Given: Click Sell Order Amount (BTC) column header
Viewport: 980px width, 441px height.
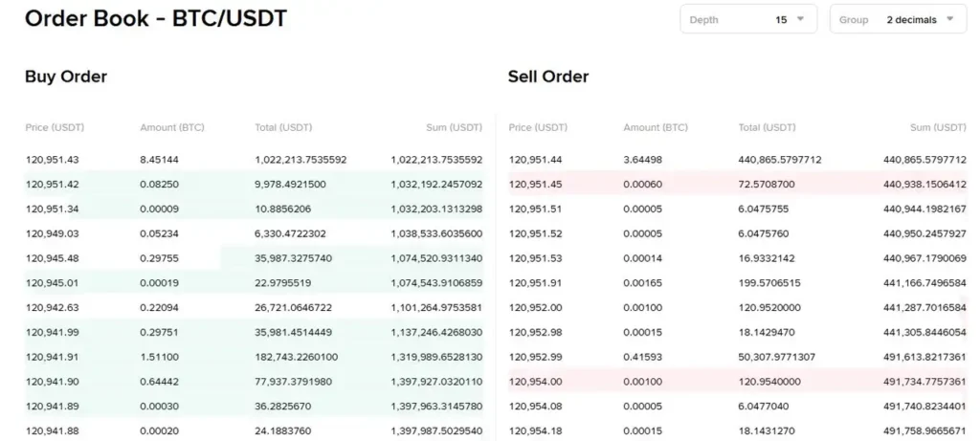Looking at the screenshot, I should point(656,127).
